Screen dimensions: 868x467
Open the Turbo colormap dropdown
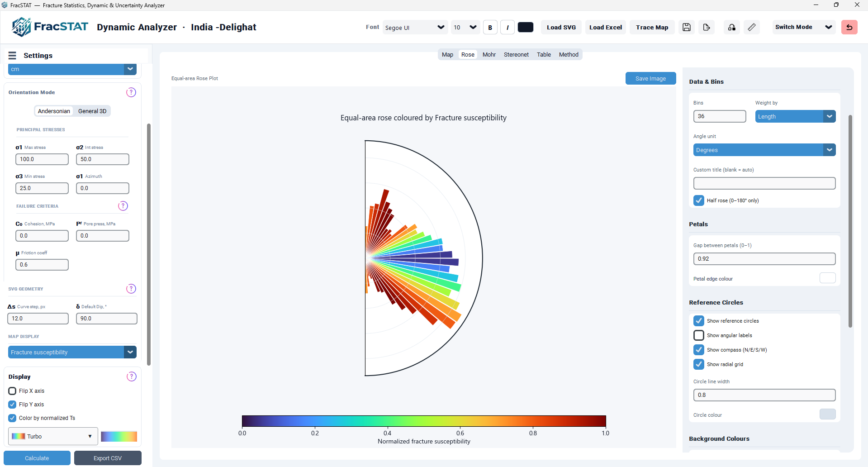point(53,436)
